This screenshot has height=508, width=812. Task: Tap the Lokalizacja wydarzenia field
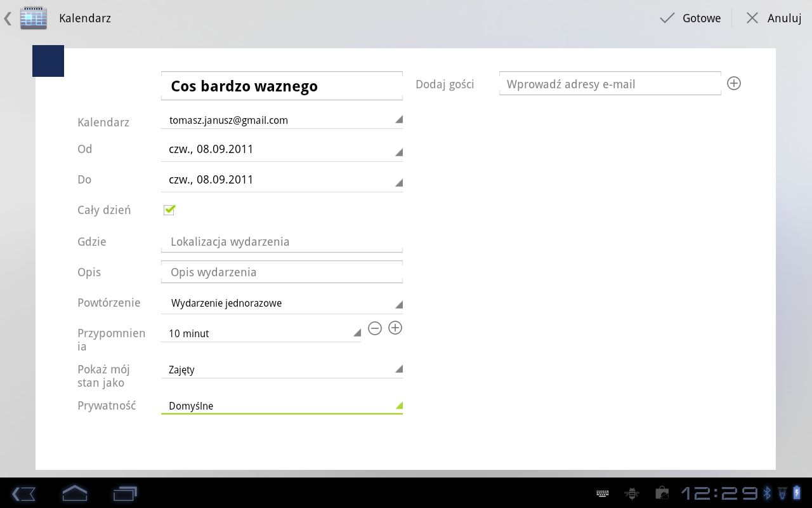coord(282,241)
